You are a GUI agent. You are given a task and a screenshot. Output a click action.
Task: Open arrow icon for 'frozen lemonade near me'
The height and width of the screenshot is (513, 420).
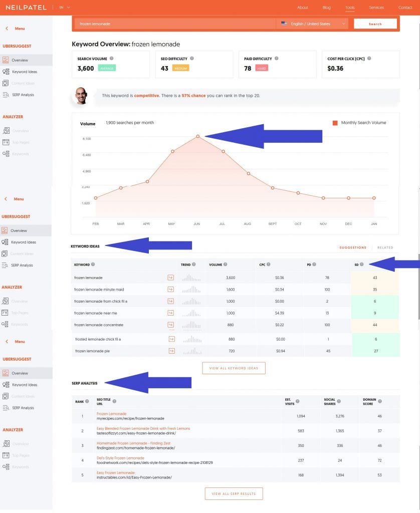170,313
